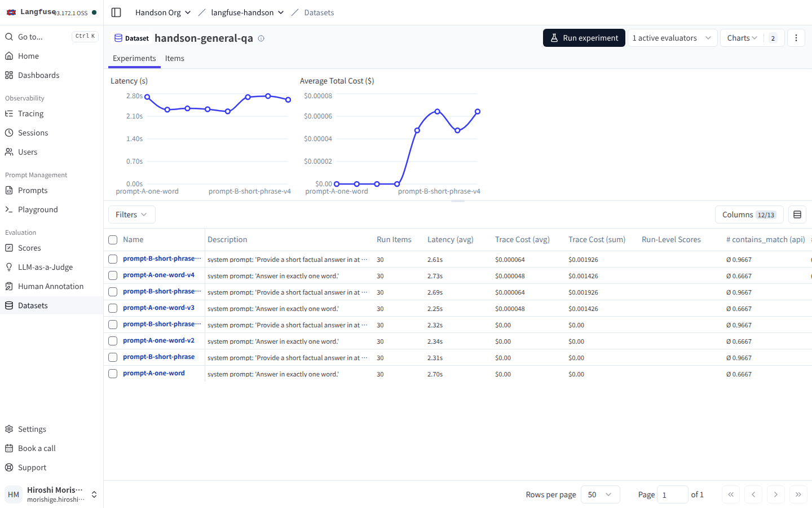
Task: Select Book a call
Action: pos(51,448)
